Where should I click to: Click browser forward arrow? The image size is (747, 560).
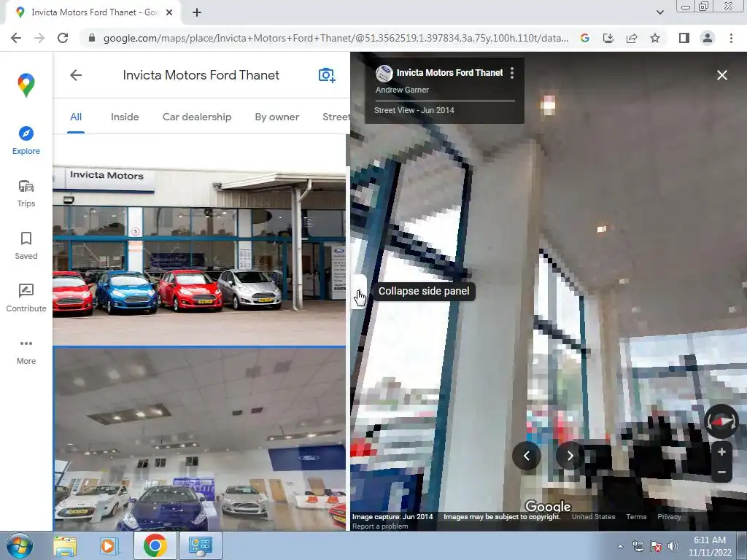(x=39, y=38)
